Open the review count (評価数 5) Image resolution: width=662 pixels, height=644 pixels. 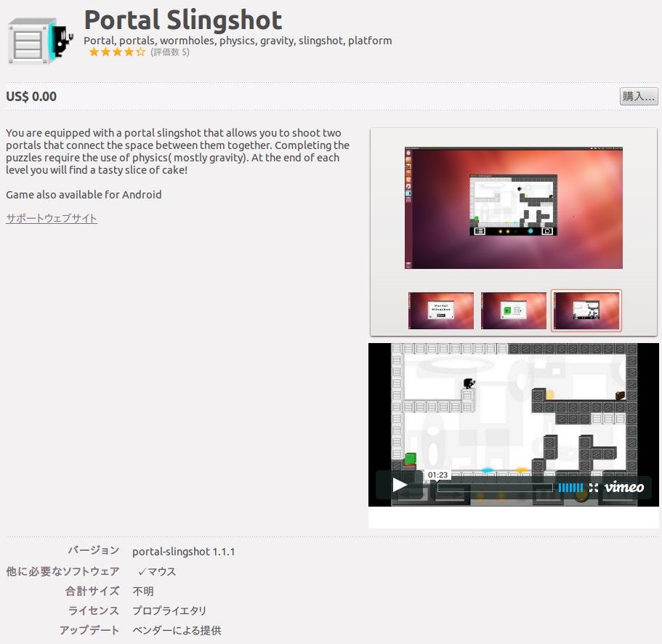(x=169, y=52)
